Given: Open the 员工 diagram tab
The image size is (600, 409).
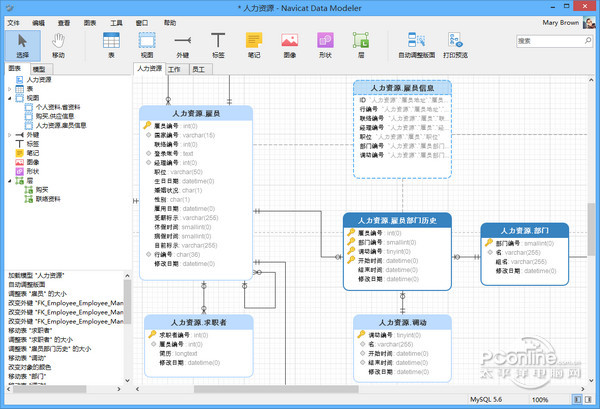Looking at the screenshot, I should click(199, 69).
